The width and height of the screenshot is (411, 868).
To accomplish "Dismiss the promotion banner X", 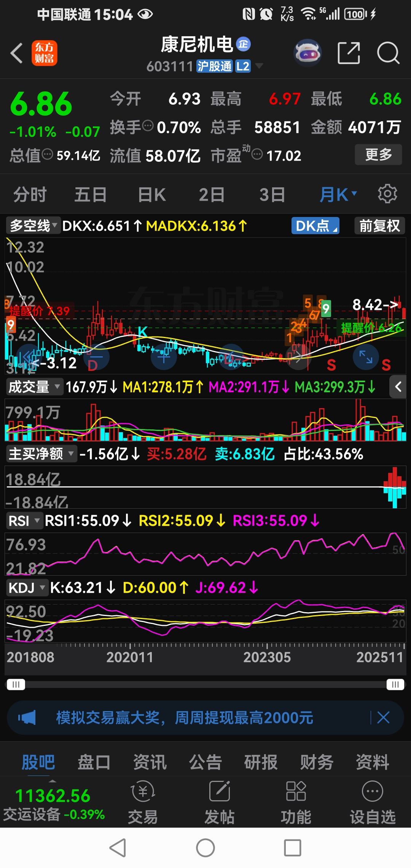I will (x=383, y=718).
